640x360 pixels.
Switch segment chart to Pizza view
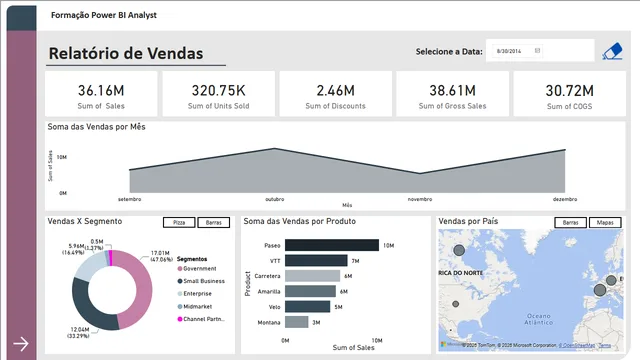(179, 222)
